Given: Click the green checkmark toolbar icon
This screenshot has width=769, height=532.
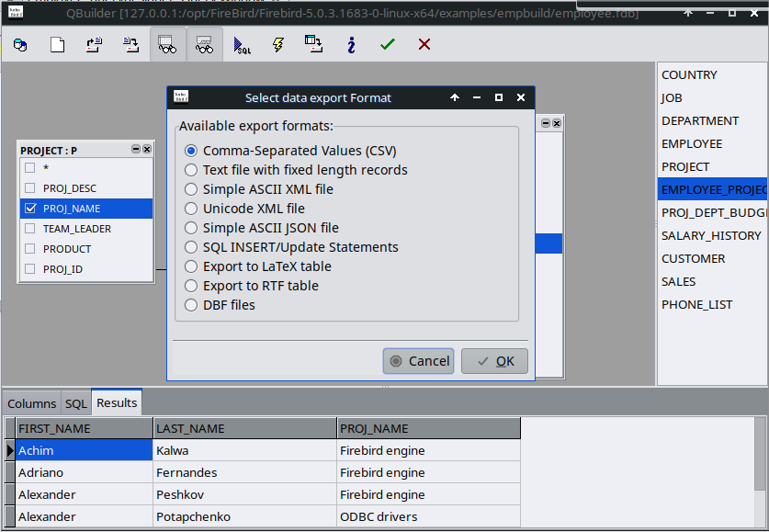Looking at the screenshot, I should [388, 45].
